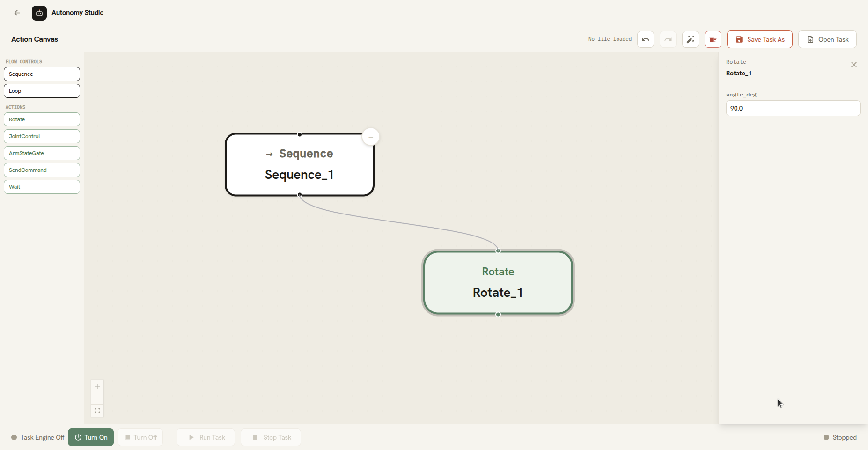This screenshot has width=868, height=450.
Task: Select Rotate action in palette
Action: (x=42, y=119)
